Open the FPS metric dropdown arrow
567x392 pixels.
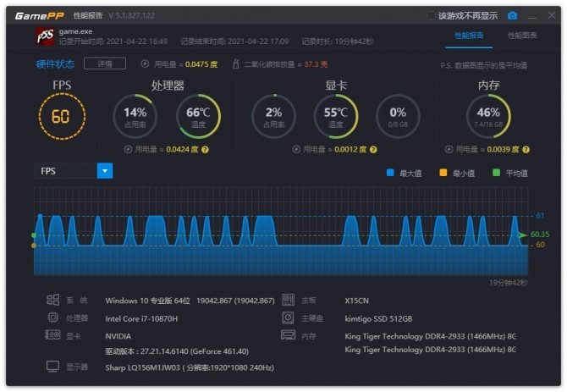point(105,171)
